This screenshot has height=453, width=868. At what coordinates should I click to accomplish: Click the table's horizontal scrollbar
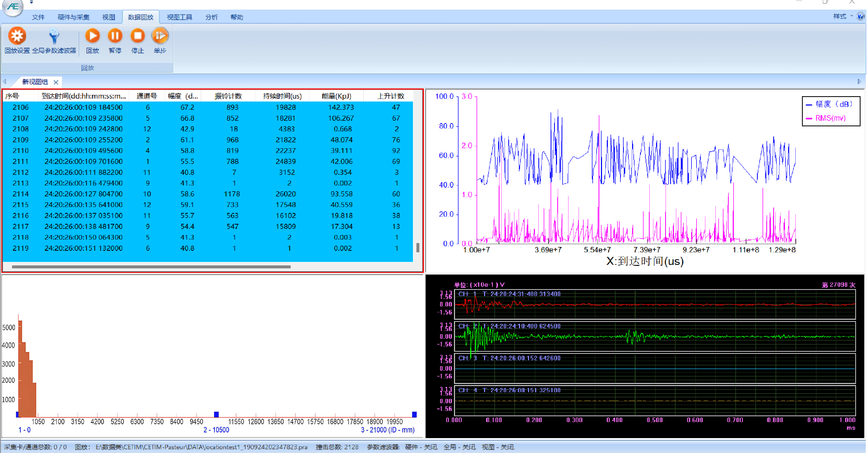pyautogui.click(x=151, y=266)
